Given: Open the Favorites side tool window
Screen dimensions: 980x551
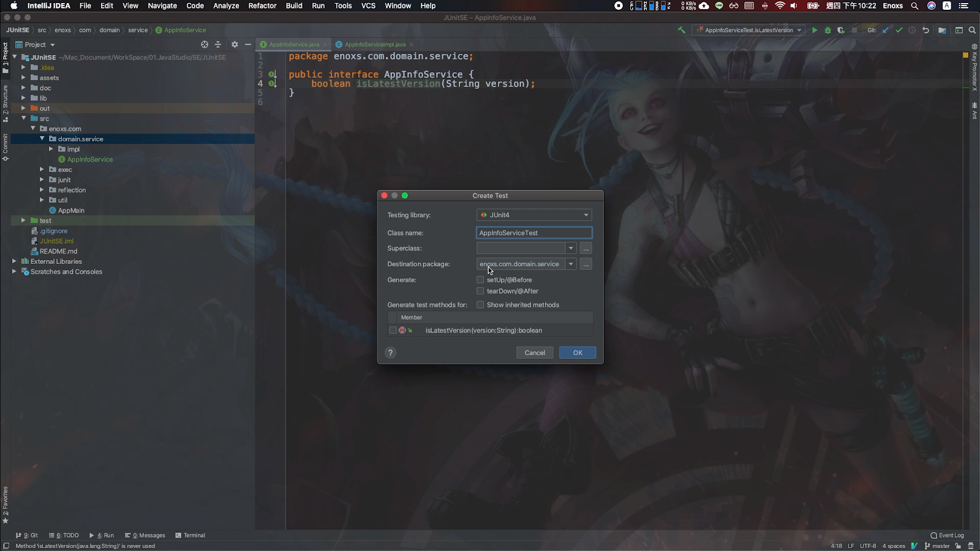Looking at the screenshot, I should coord(6,505).
